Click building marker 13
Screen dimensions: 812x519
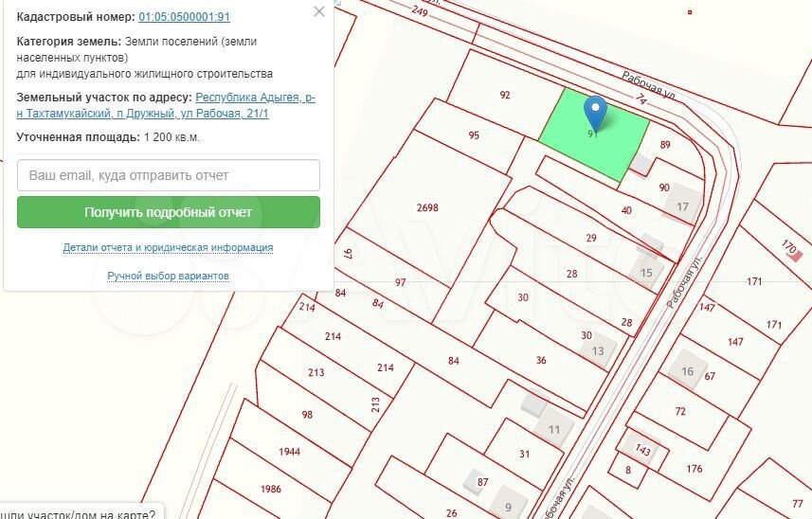pyautogui.click(x=598, y=351)
